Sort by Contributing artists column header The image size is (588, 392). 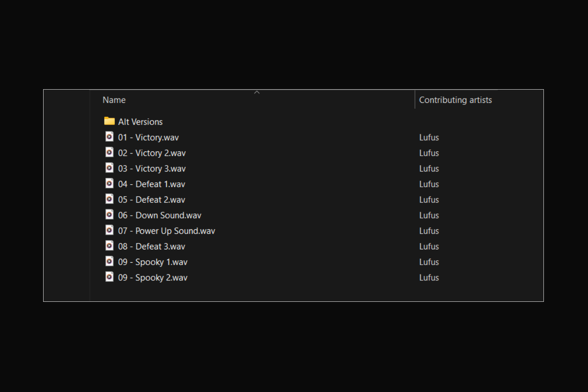click(455, 100)
